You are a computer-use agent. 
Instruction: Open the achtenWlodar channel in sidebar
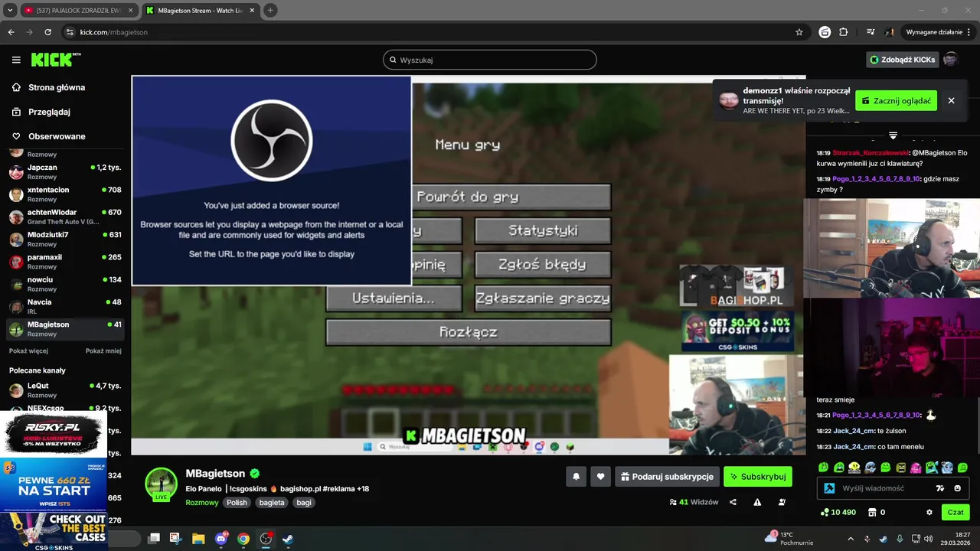65,217
